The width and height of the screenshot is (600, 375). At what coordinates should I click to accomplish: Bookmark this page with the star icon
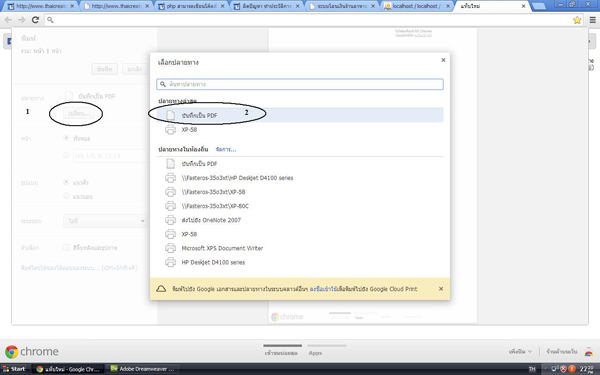pos(577,20)
